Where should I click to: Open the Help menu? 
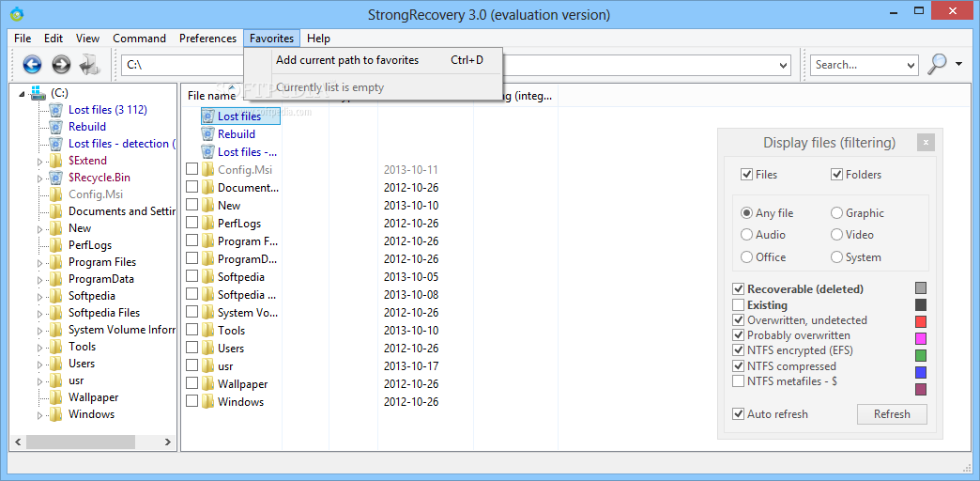click(x=319, y=39)
